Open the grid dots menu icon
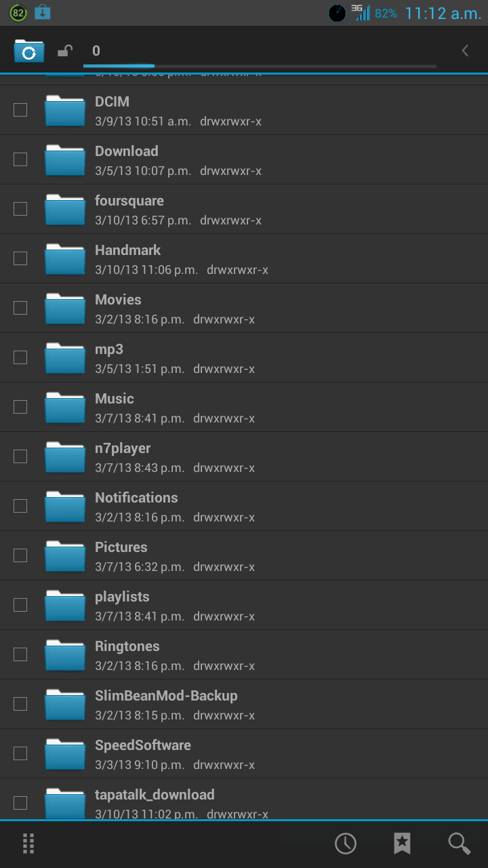488x868 pixels. pos(28,844)
